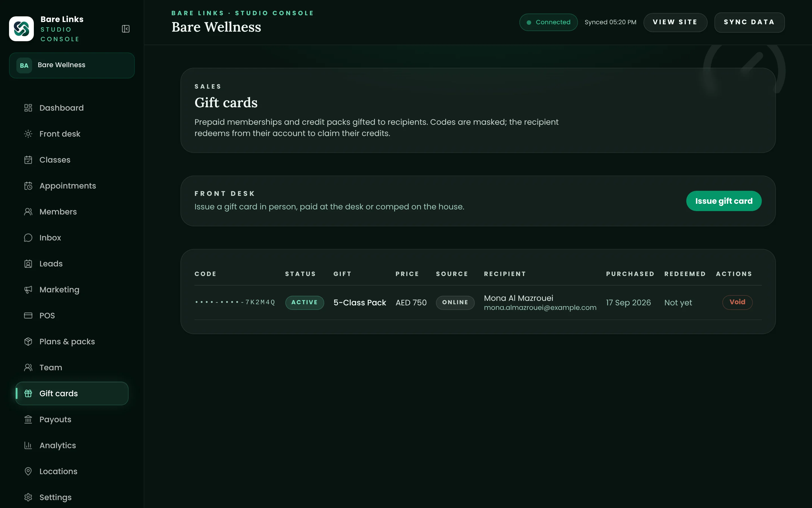The width and height of the screenshot is (812, 508).
Task: Open the Marketing section
Action: tap(72, 290)
